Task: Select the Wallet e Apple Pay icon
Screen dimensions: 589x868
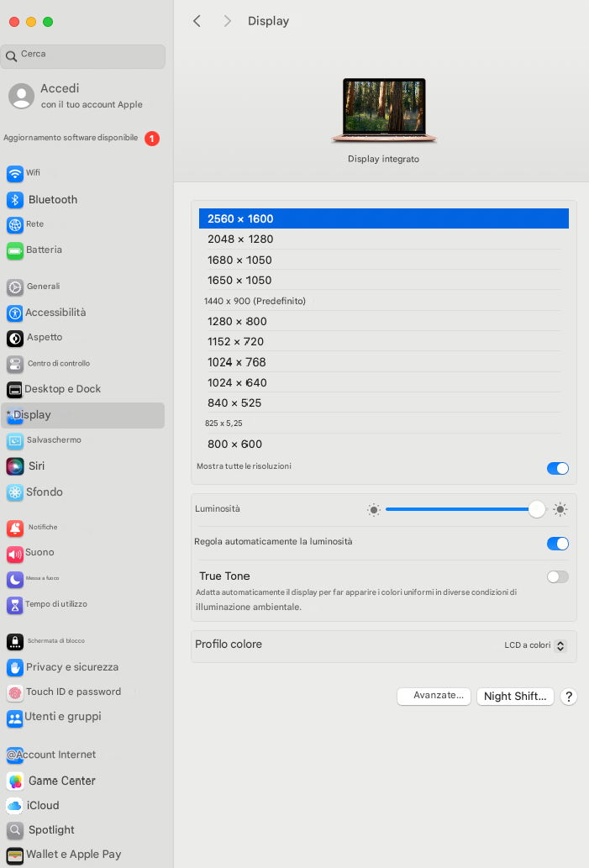Action: 15,856
